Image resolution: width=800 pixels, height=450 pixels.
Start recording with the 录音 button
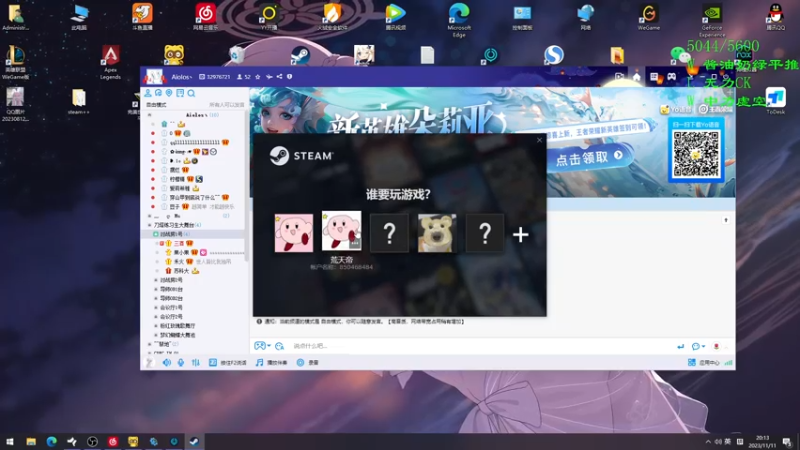click(x=308, y=362)
